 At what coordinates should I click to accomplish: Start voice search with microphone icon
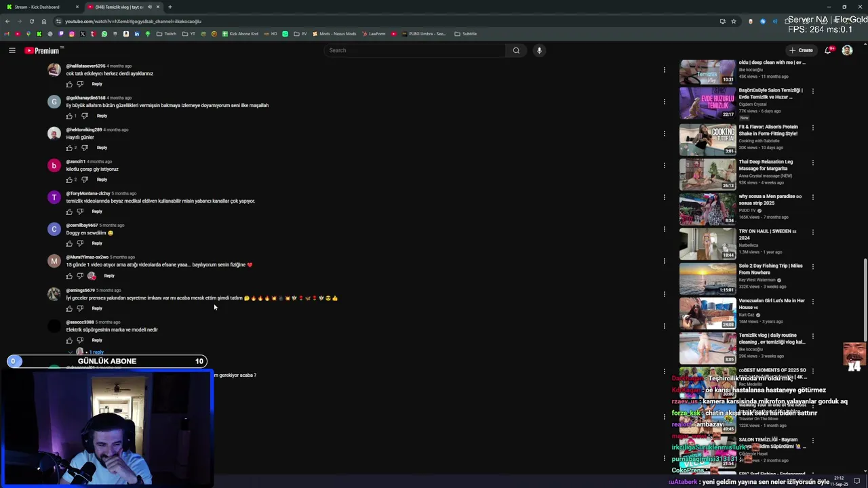click(x=539, y=50)
